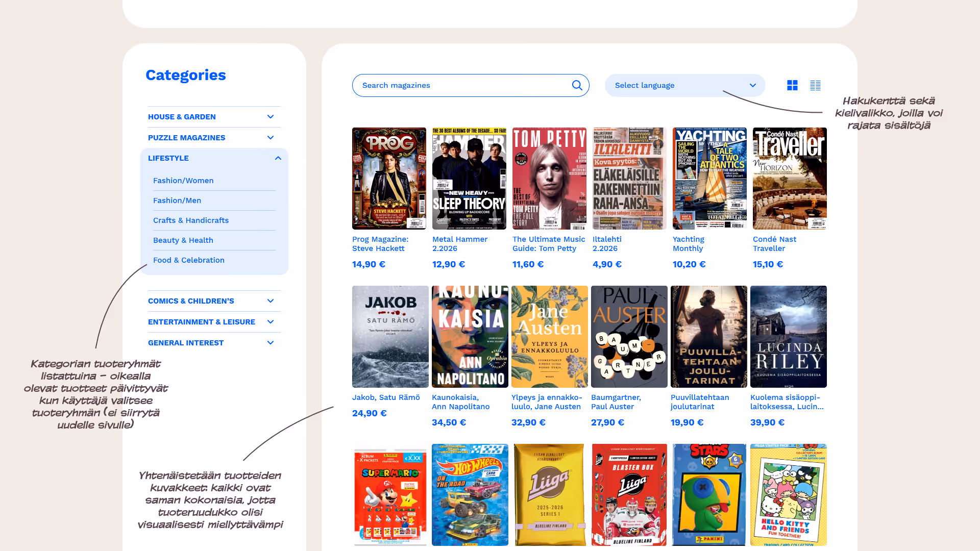Click the 19,90 € price
The image size is (980, 551).
pyautogui.click(x=687, y=422)
